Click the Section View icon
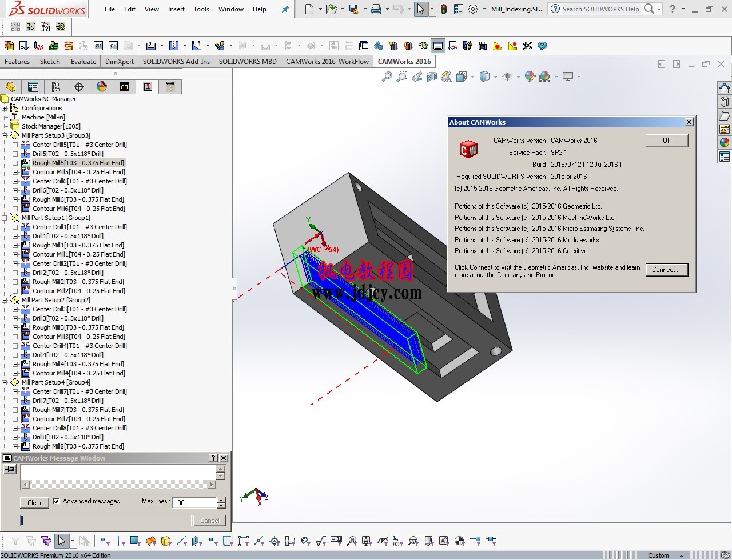732x560 pixels. click(x=432, y=77)
